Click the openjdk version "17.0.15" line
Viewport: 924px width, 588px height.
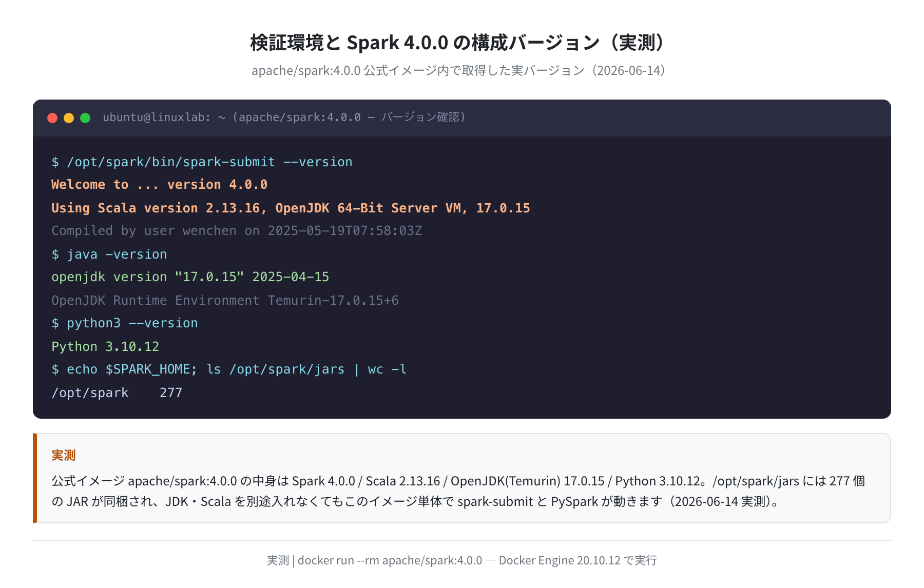(x=190, y=277)
